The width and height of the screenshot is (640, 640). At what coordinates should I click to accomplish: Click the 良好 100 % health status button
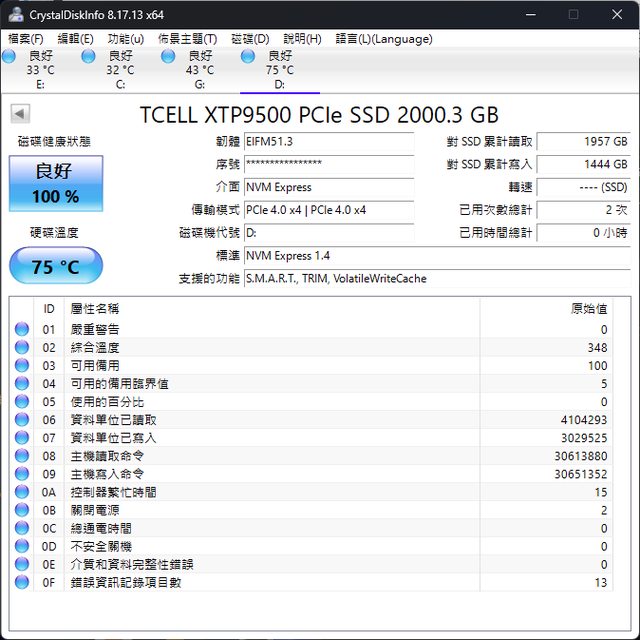click(55, 183)
